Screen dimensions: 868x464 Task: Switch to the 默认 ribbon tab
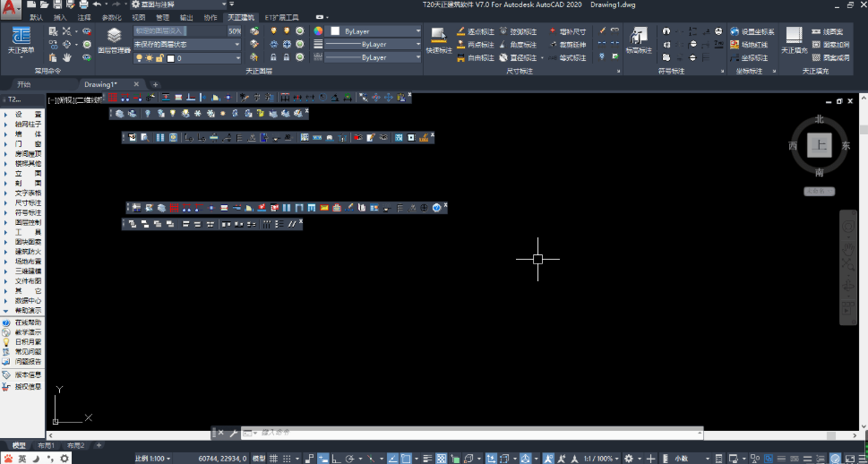37,18
